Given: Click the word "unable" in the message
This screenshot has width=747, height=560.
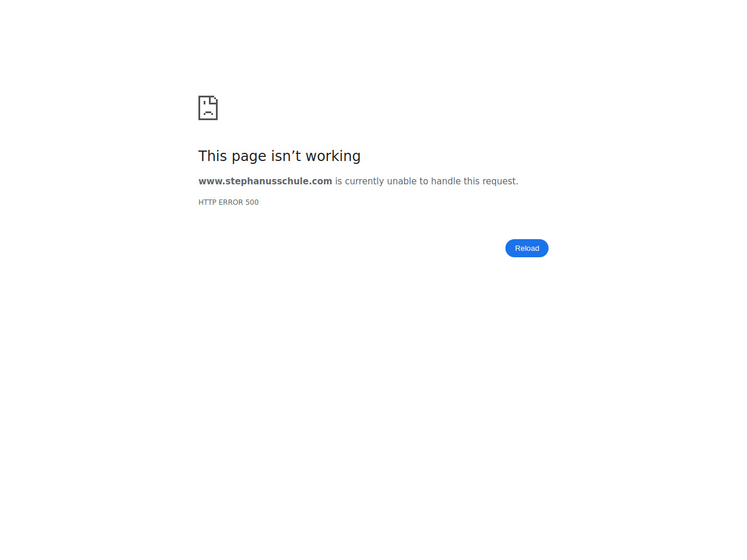Looking at the screenshot, I should coord(402,181).
